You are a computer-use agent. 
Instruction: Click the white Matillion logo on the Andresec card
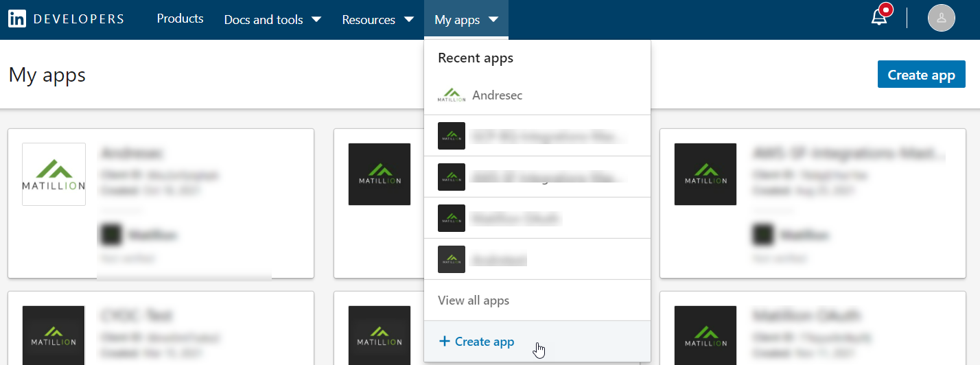point(54,174)
